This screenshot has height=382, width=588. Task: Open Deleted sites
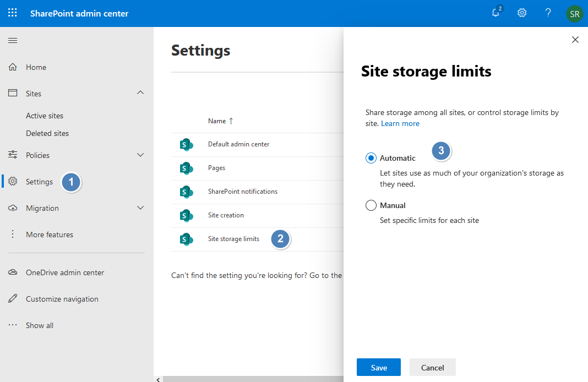[47, 133]
